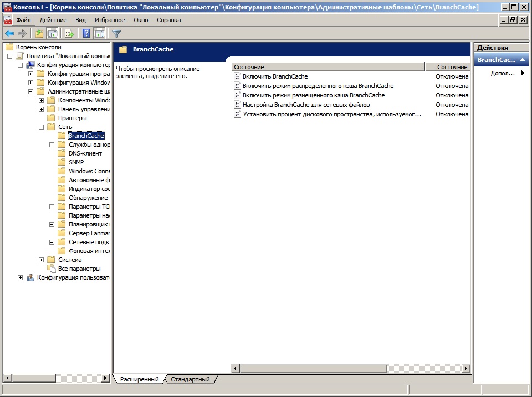Expand the 'Службы однор...' node

52,145
